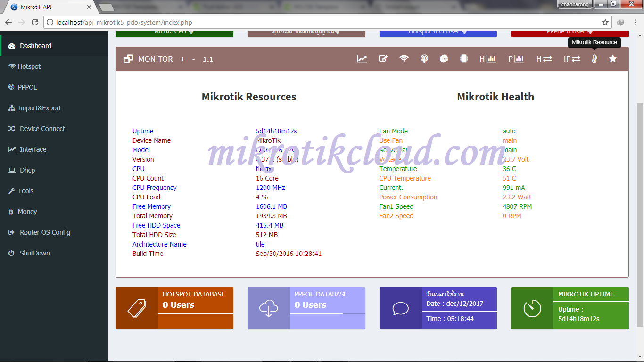Reset monitor scale to 1:1

click(x=208, y=59)
